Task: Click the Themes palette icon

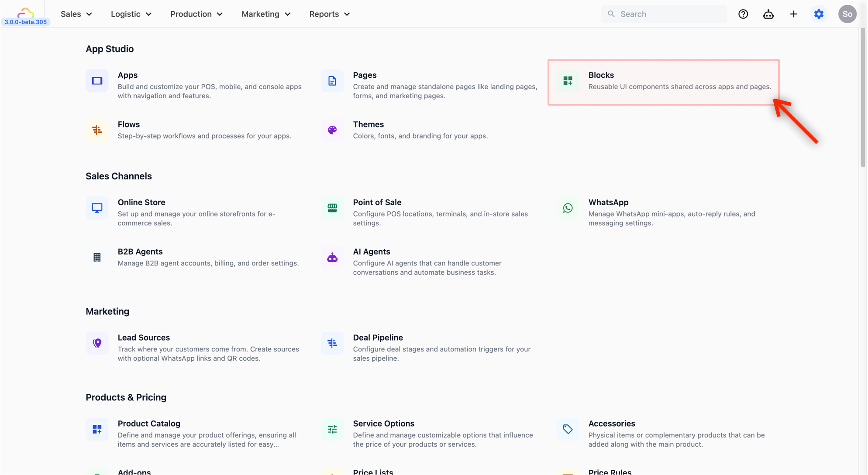Action: click(332, 130)
